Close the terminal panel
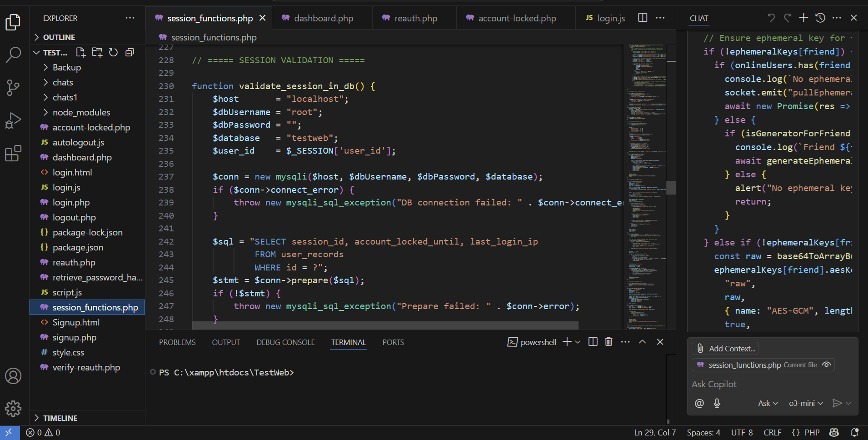The height and width of the screenshot is (440, 868). click(660, 342)
